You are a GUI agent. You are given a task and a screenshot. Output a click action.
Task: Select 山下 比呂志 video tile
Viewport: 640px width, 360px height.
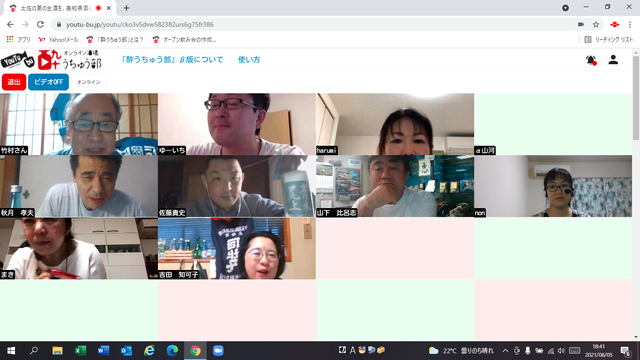[395, 186]
